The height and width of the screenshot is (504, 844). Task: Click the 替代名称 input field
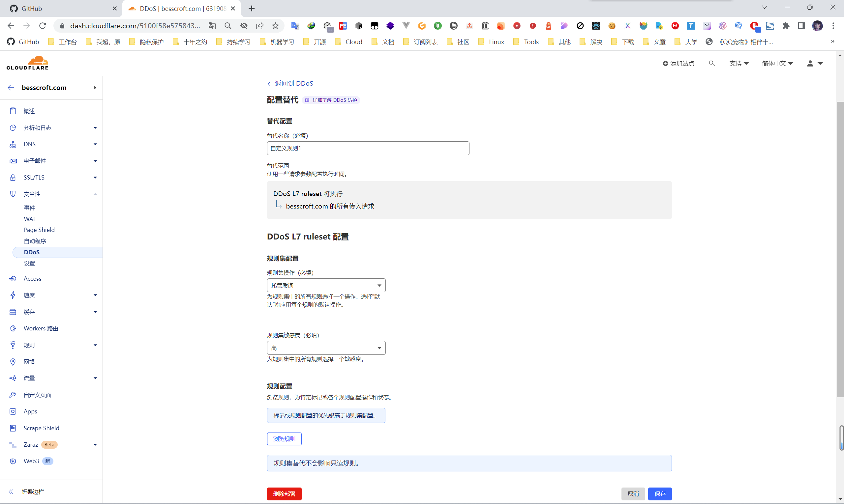pos(368,148)
